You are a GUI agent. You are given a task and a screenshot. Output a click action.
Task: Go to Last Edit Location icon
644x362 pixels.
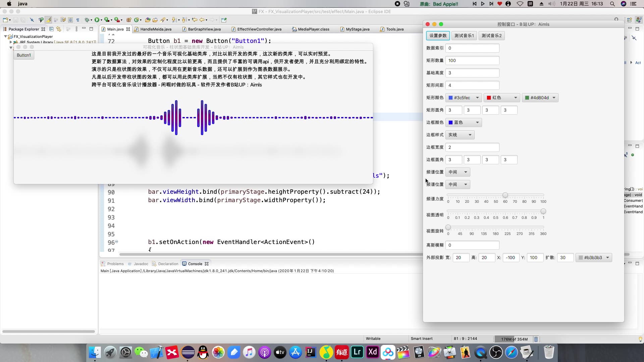(x=195, y=20)
